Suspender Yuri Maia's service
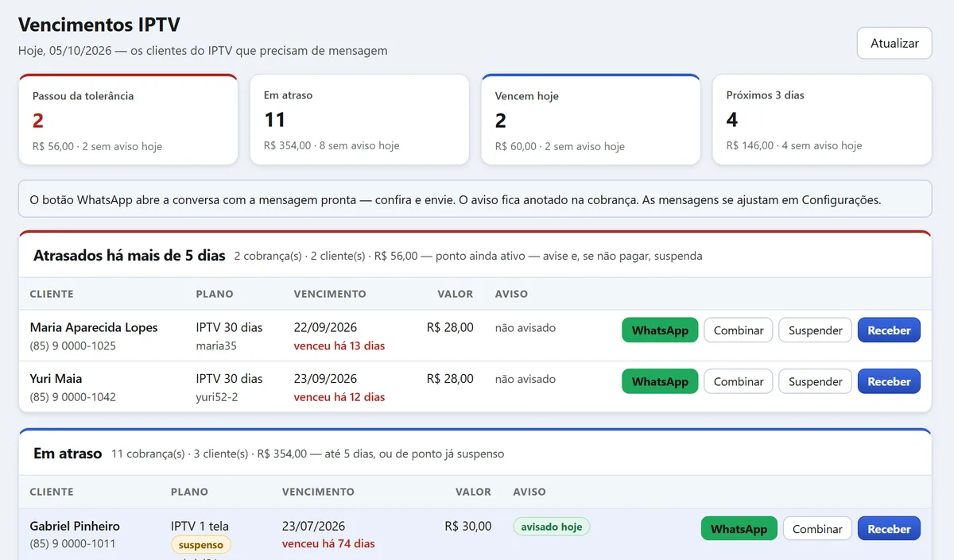This screenshot has height=560, width=954. click(815, 381)
